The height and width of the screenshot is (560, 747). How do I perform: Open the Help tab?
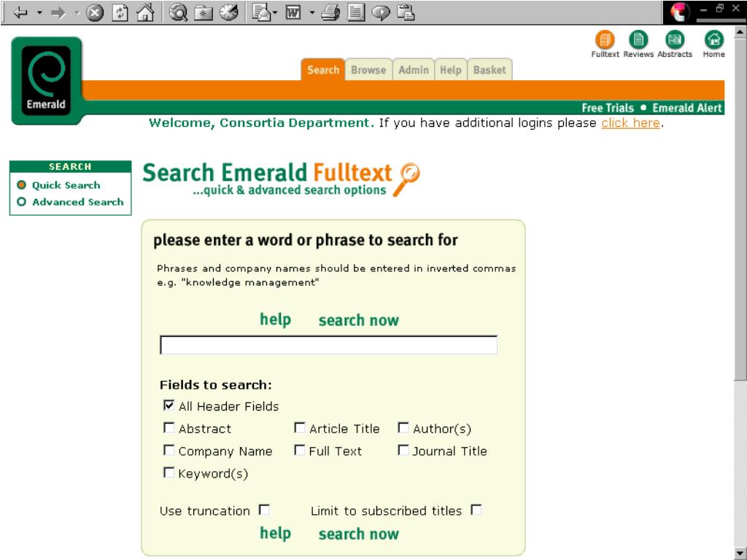(450, 69)
